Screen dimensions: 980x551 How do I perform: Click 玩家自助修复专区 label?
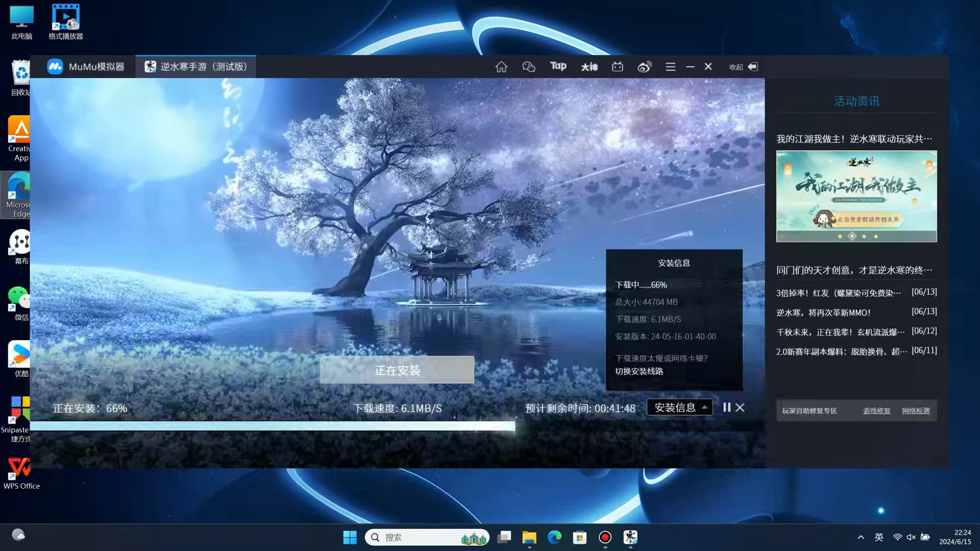coord(810,411)
